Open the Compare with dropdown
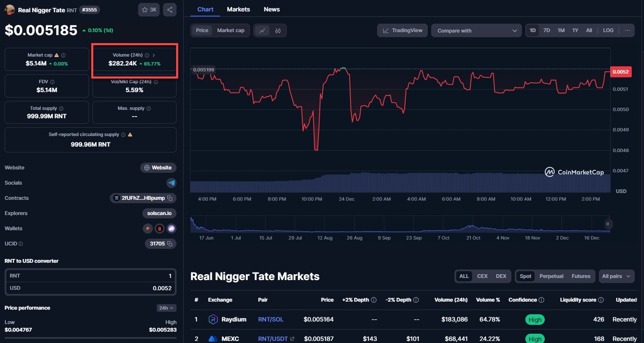Image resolution: width=644 pixels, height=343 pixels. [477, 30]
